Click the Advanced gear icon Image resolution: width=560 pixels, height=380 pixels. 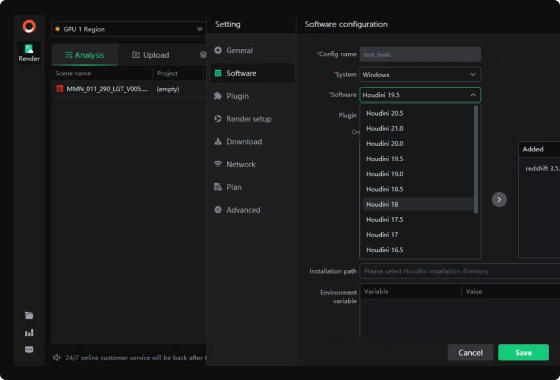[218, 210]
